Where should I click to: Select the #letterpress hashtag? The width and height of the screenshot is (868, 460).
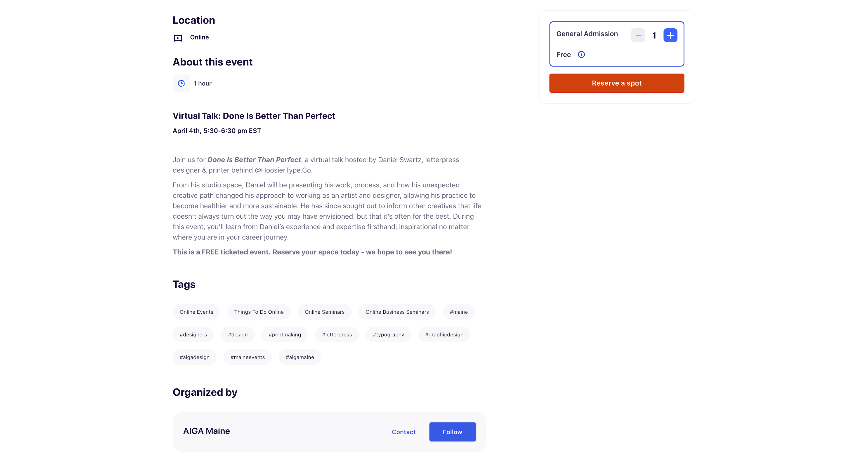(337, 334)
